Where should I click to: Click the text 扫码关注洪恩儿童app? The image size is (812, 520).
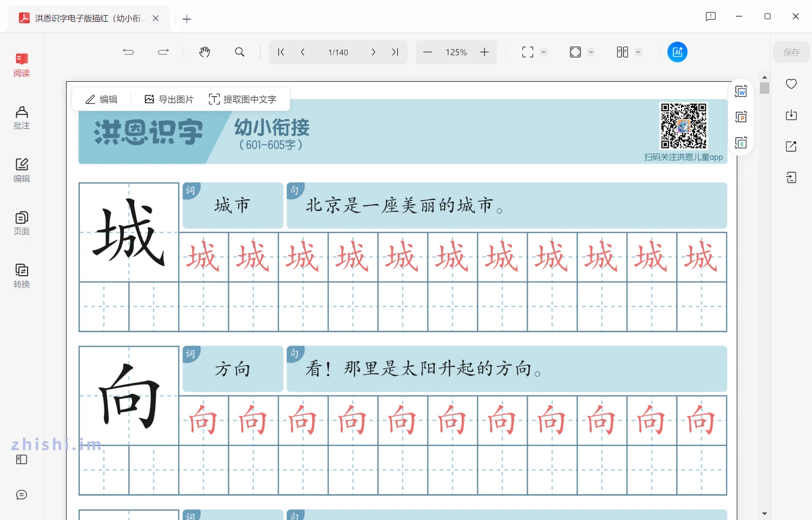click(x=684, y=157)
